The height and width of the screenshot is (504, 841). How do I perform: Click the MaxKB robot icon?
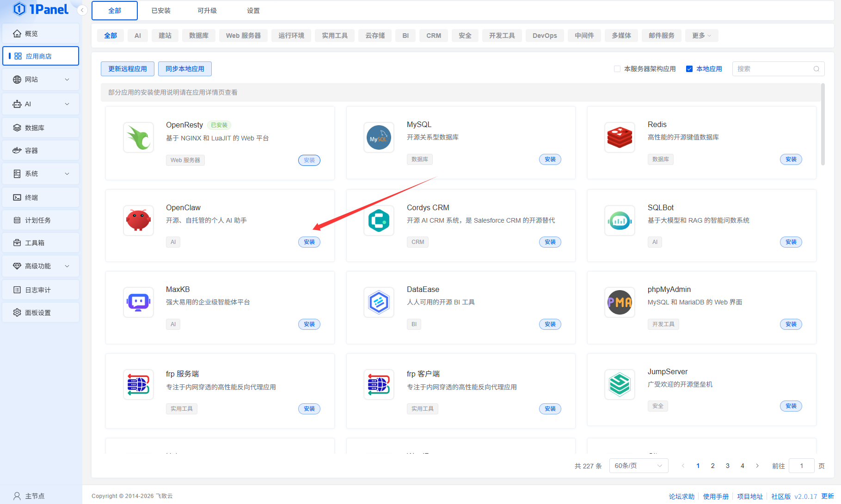pyautogui.click(x=138, y=302)
